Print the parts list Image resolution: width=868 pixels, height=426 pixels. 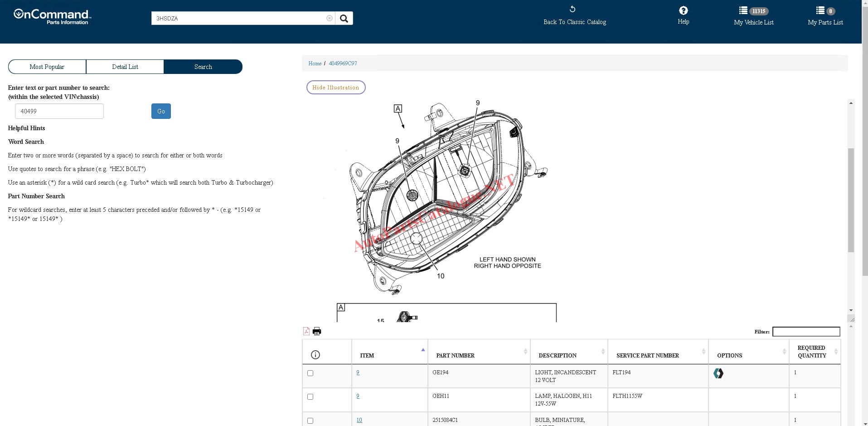click(317, 331)
